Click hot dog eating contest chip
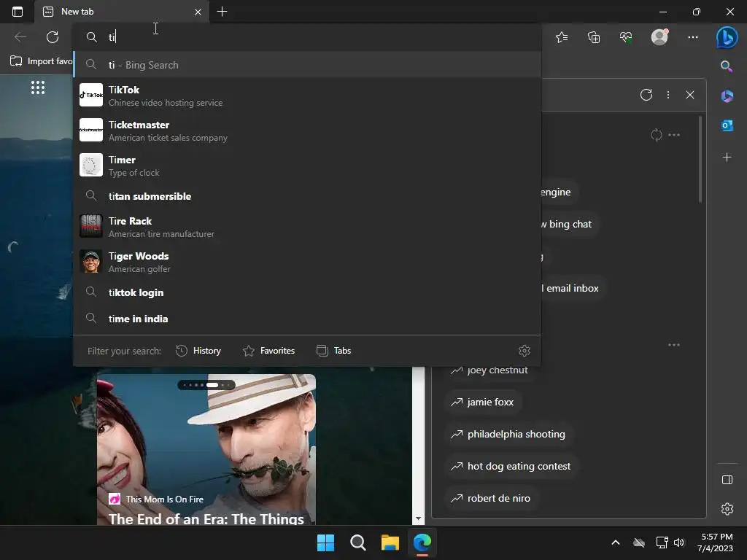The width and height of the screenshot is (747, 560). coord(511,466)
